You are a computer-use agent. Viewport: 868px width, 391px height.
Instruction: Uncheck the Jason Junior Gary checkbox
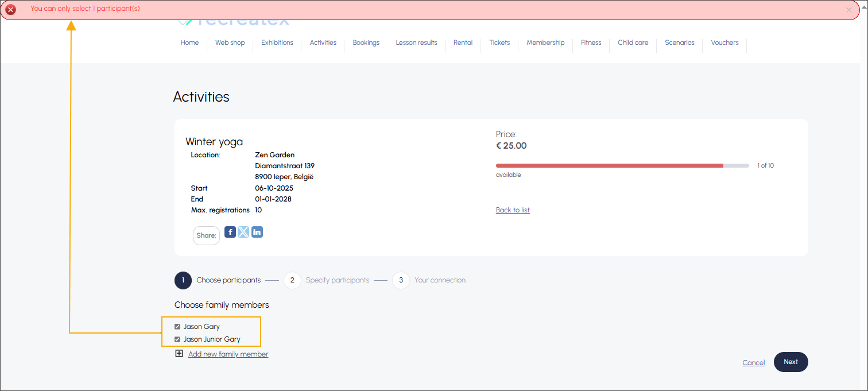(177, 339)
